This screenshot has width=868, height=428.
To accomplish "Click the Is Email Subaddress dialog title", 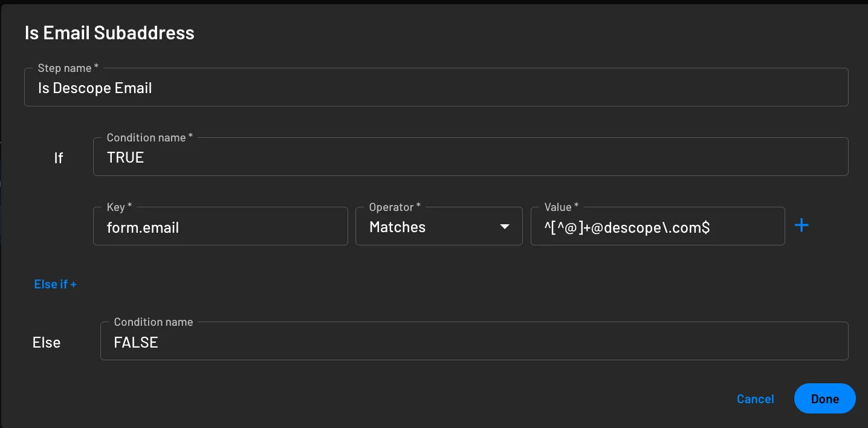I will click(x=109, y=33).
